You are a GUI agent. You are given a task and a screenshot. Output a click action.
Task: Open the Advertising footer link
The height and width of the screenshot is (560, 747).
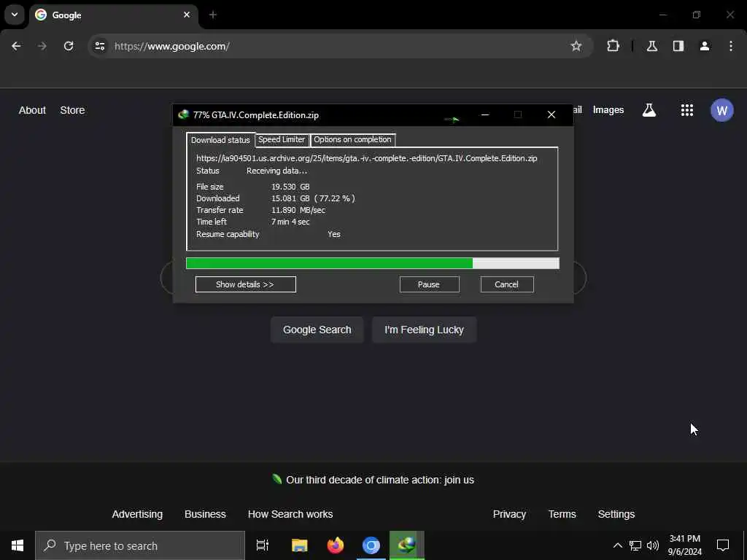pos(137,514)
